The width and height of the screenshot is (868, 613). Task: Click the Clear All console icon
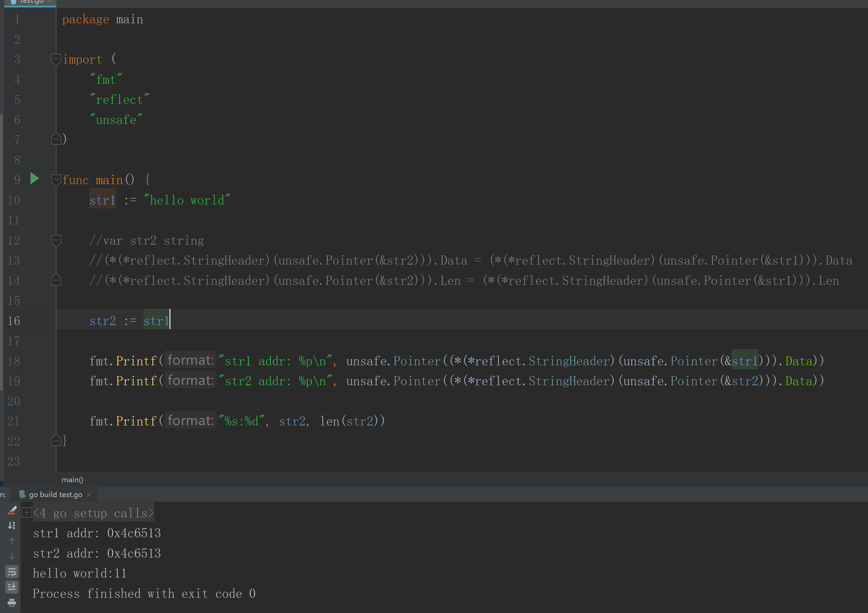(12, 511)
